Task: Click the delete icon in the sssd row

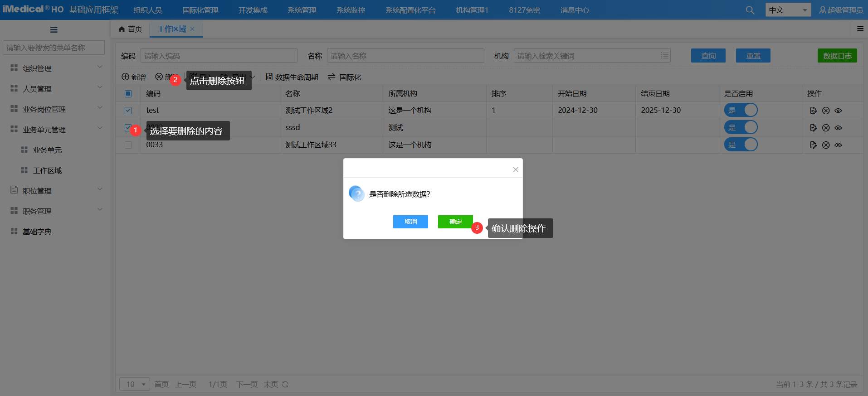Action: (826, 128)
